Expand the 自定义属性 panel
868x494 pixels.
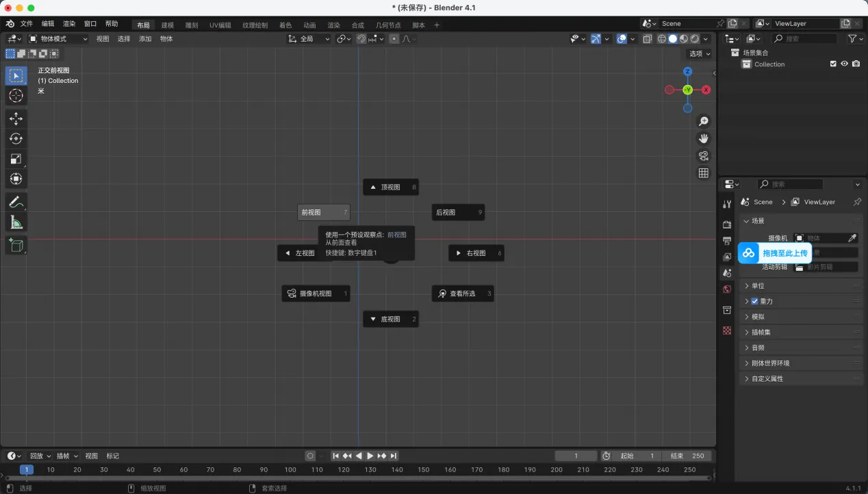[x=801, y=378]
